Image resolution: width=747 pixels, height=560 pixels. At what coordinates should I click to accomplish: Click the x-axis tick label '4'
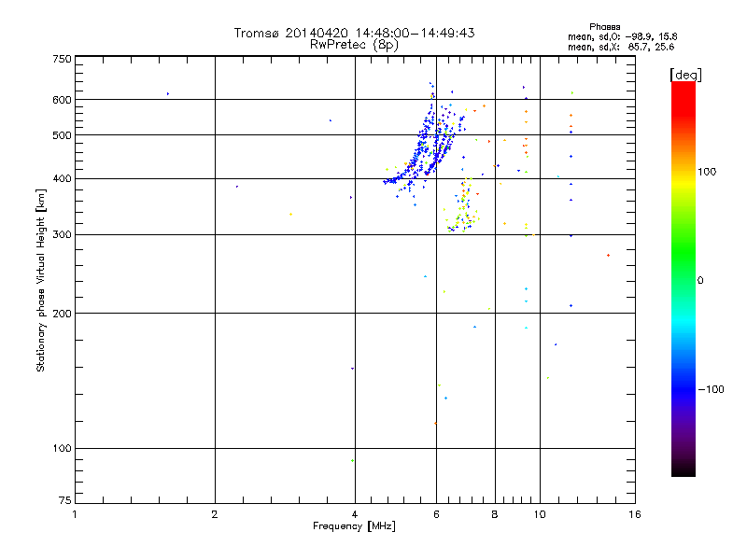pyautogui.click(x=355, y=514)
